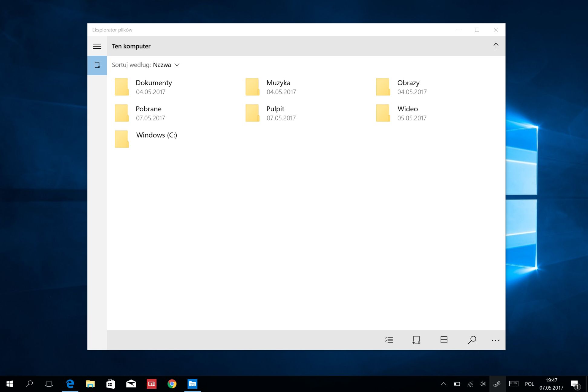Launch Google Chrome from taskbar
Viewport: 588px width, 392px height.
pos(172,384)
